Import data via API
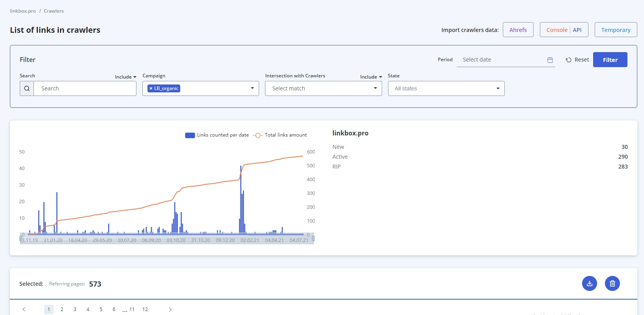 577,30
